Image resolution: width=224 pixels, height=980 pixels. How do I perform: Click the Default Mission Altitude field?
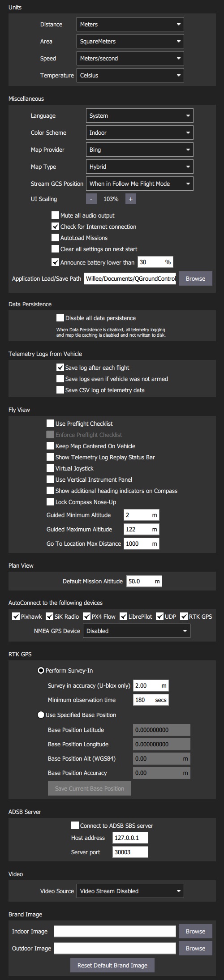point(144,581)
